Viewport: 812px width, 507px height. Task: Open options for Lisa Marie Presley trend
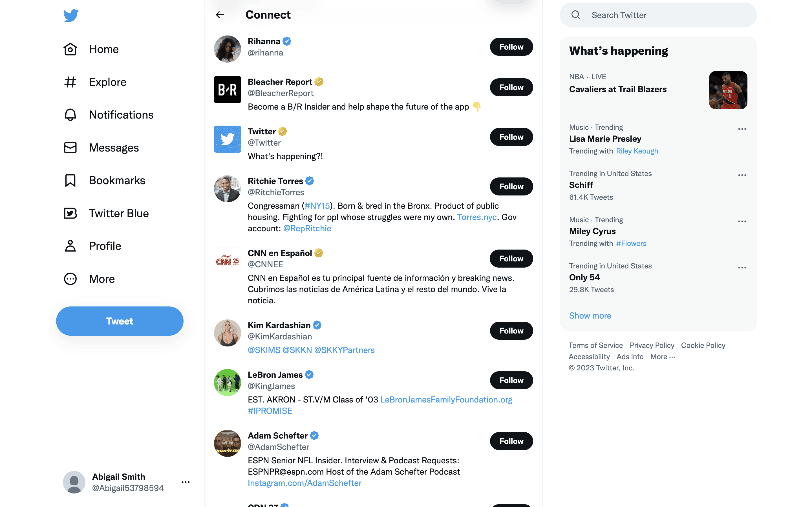pyautogui.click(x=742, y=129)
